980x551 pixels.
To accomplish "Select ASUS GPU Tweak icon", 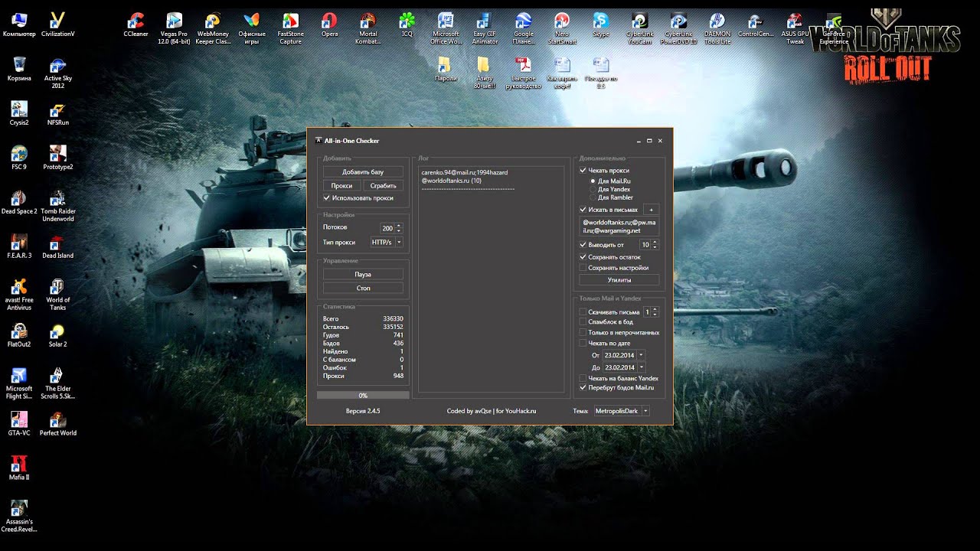I will 795,28.
